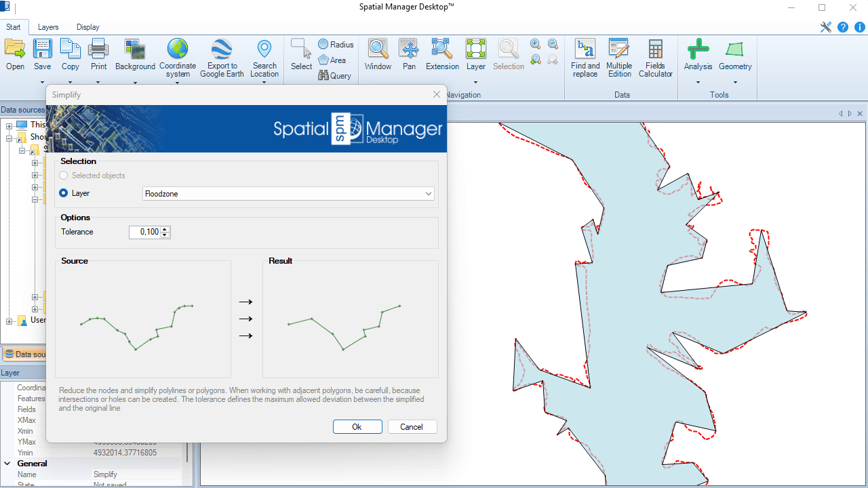Click the zoom out magnifier icon

[553, 44]
